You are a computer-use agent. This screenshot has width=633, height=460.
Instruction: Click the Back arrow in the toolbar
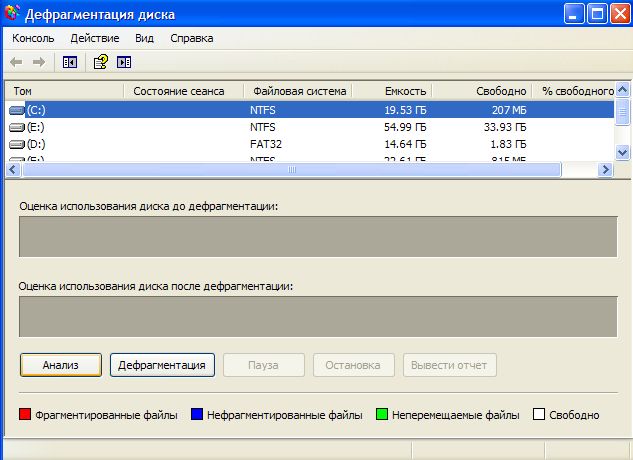click(x=17, y=62)
